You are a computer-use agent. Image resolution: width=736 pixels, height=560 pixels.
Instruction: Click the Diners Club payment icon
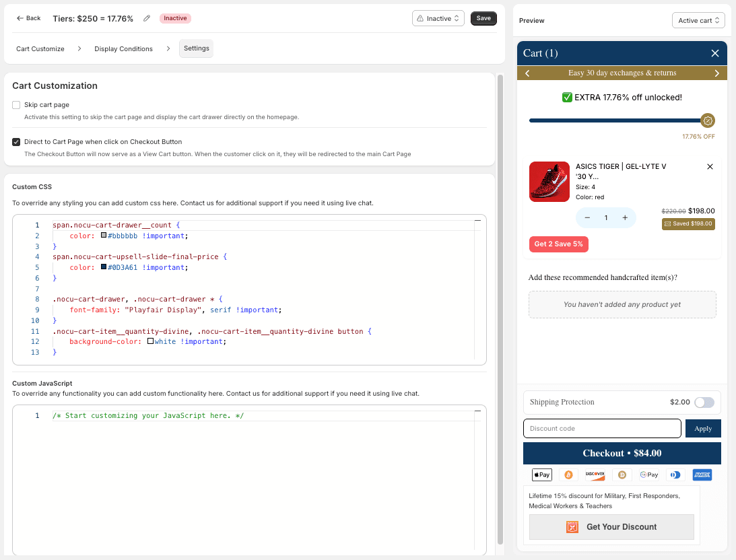[675, 475]
